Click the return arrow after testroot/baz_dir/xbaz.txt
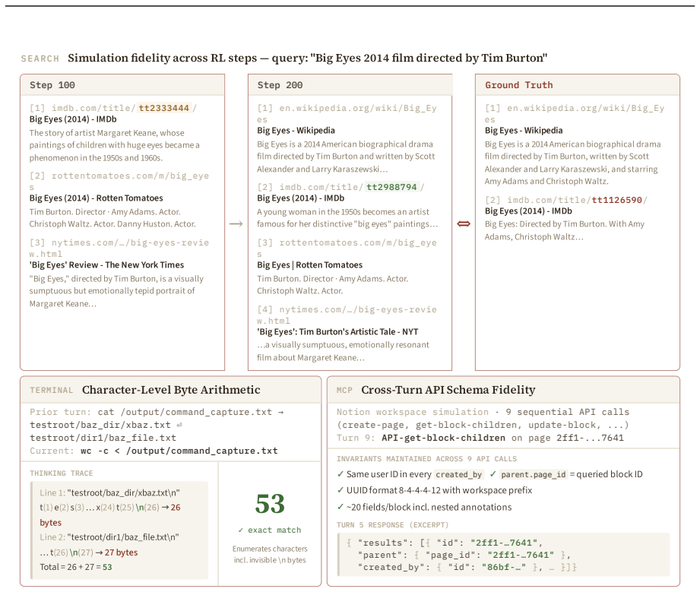Viewport: 700px width, 592px height. [x=179, y=425]
